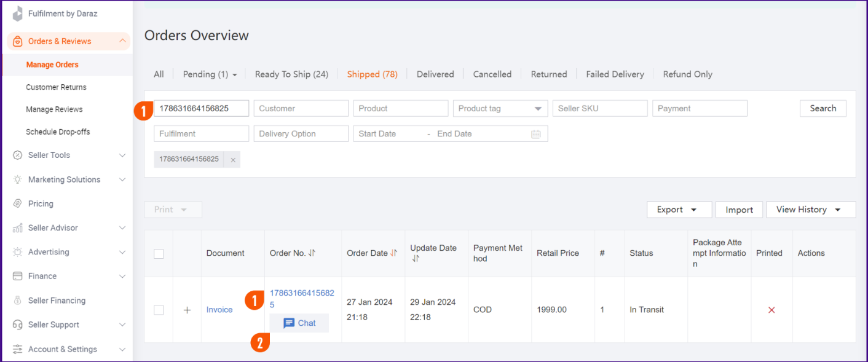Select the order row checkbox
Screen dimensions: 868x362
click(159, 310)
